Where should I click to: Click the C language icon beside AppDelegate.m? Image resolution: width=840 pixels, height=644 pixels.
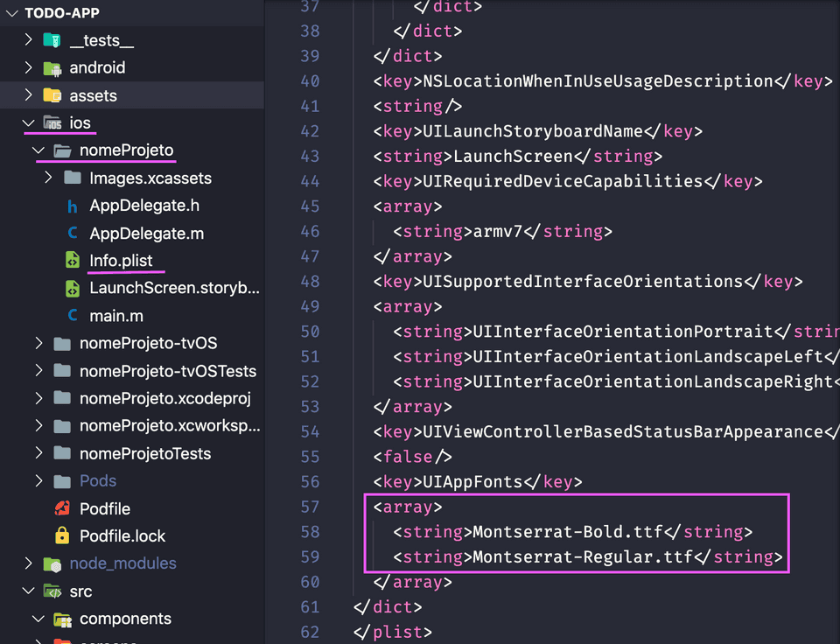point(73,233)
